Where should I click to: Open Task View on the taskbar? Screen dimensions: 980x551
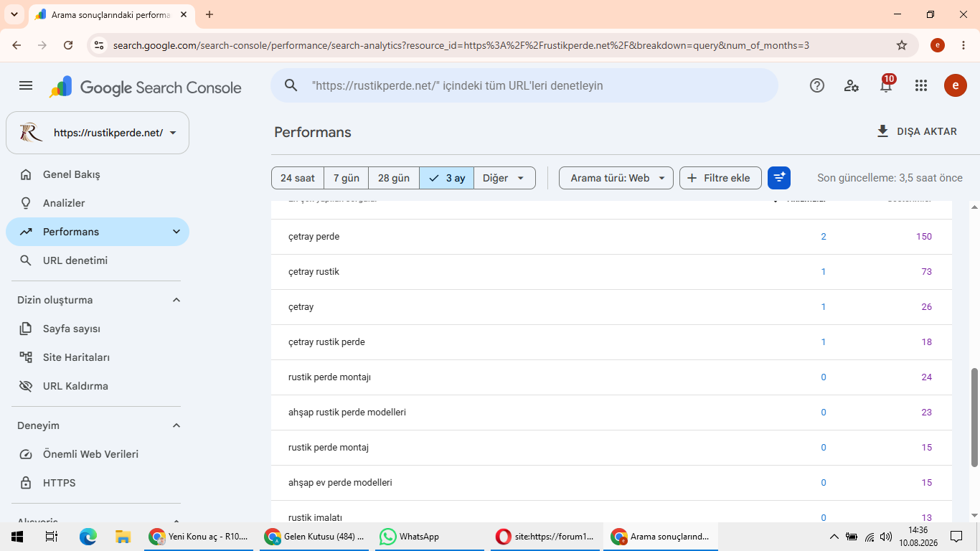pyautogui.click(x=52, y=537)
